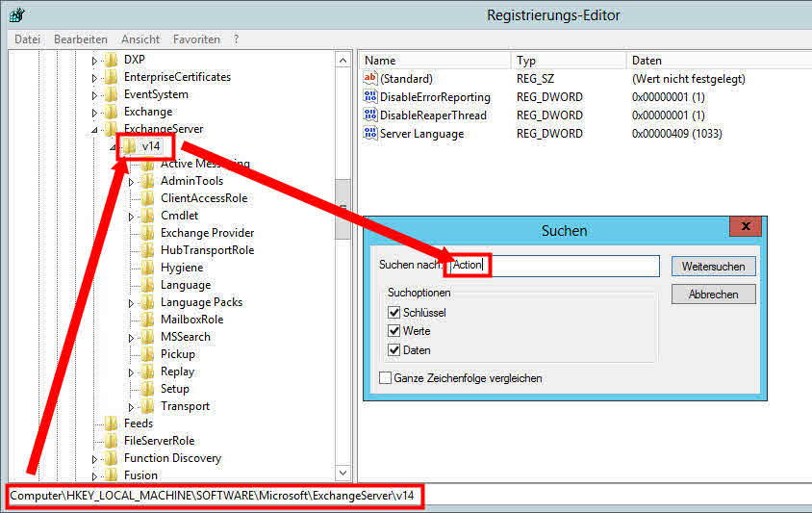Click the Abbrechen button

point(713,295)
